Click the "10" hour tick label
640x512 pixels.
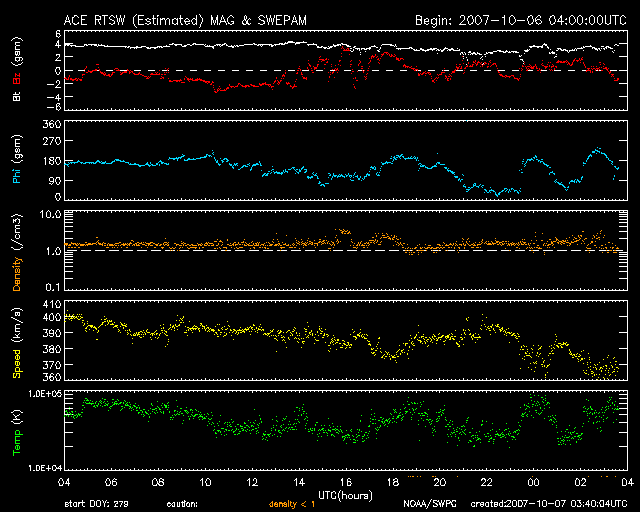coord(205,483)
